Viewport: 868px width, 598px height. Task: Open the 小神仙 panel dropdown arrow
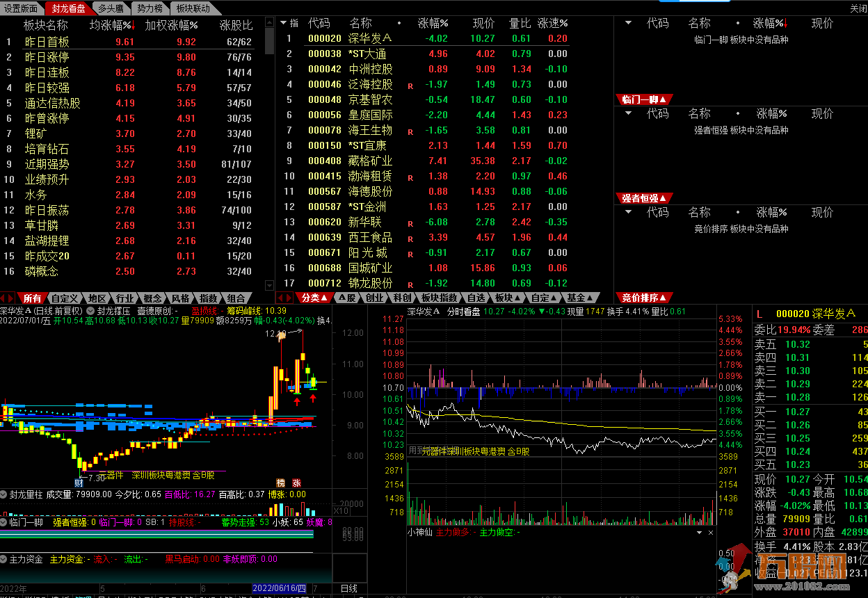point(700,533)
